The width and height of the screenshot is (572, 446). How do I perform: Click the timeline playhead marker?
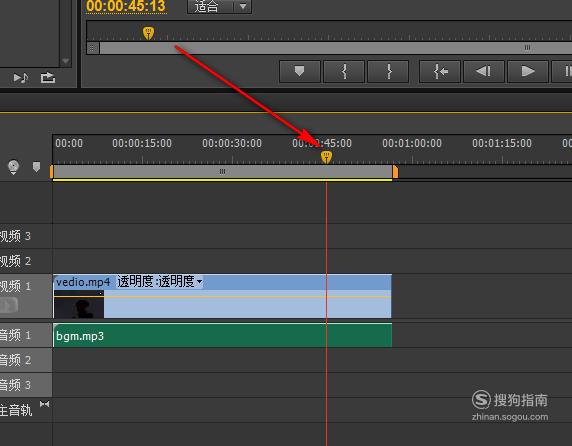[326, 157]
